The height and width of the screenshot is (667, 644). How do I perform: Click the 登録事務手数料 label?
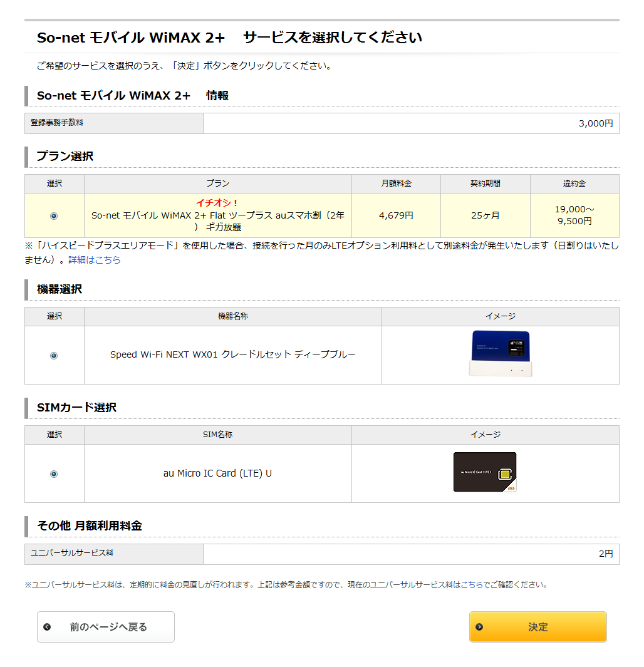[x=57, y=123]
